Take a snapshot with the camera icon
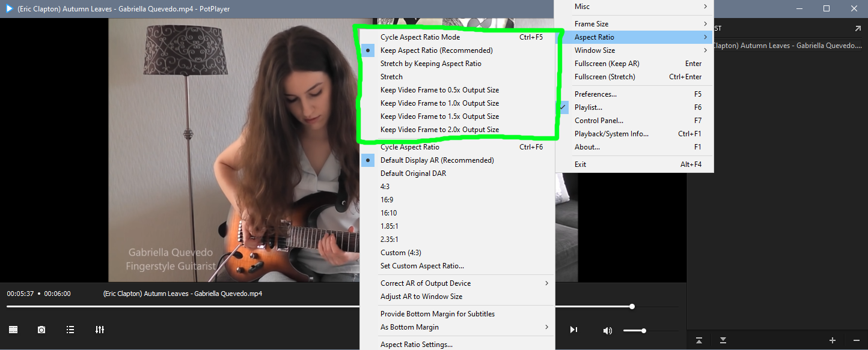 41,330
